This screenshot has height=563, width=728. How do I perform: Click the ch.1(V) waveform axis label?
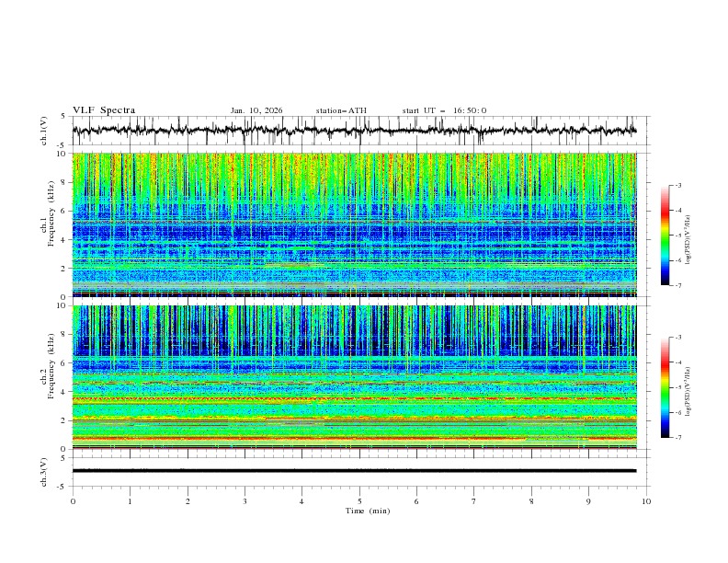click(x=44, y=132)
